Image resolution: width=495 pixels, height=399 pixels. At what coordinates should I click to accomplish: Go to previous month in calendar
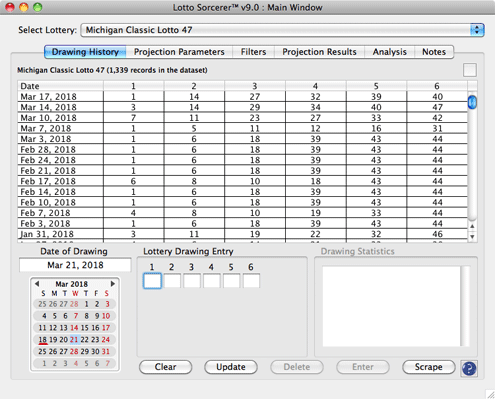[x=37, y=284]
